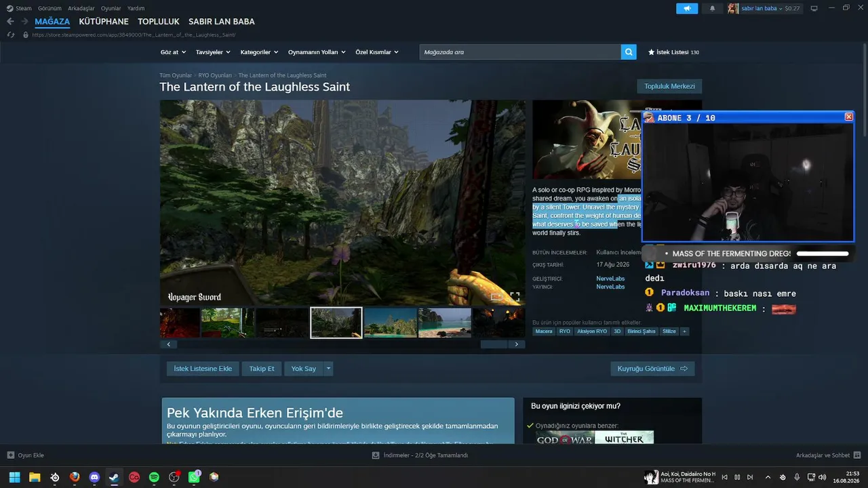Switch to the KÜTÜPHANE tab

pos(104,22)
